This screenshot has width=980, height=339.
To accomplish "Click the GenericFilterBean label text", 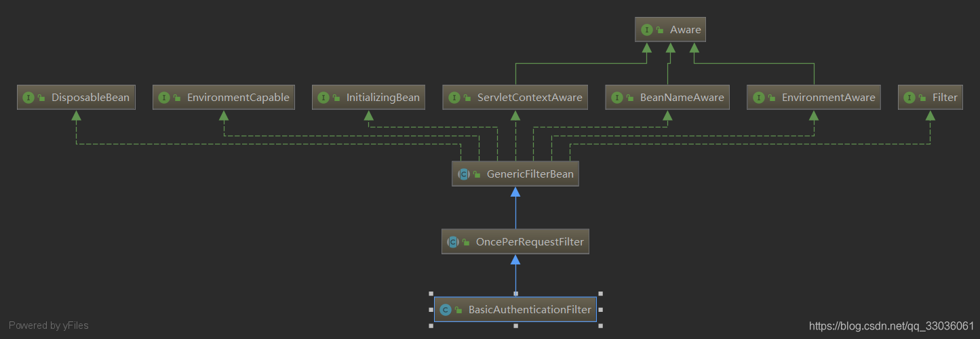I will click(x=530, y=174).
